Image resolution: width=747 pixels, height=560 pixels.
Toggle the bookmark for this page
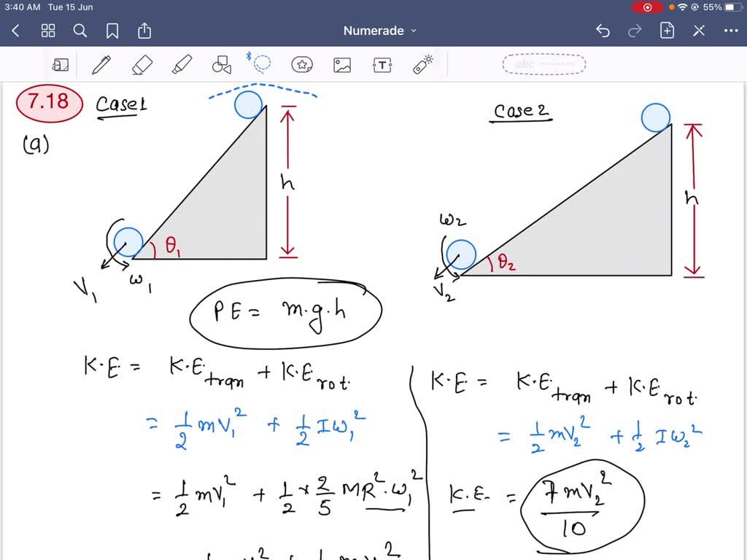[112, 31]
